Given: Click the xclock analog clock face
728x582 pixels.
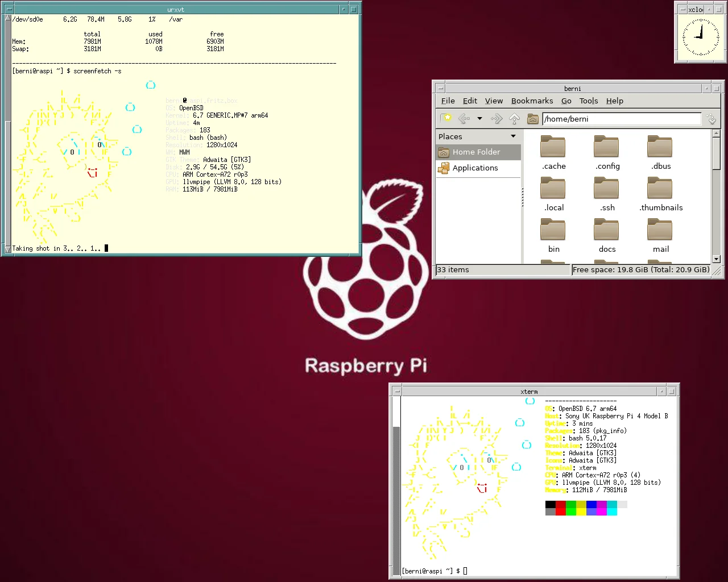Looking at the screenshot, I should coord(701,38).
